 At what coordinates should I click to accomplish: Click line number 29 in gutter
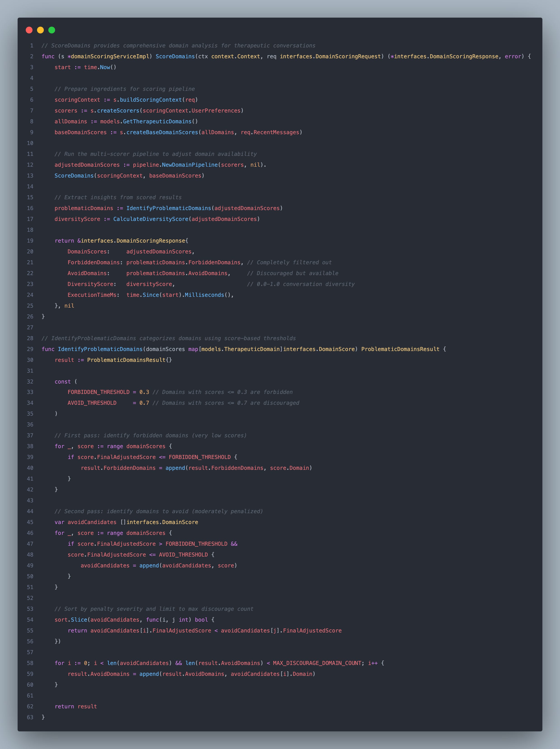click(x=30, y=349)
